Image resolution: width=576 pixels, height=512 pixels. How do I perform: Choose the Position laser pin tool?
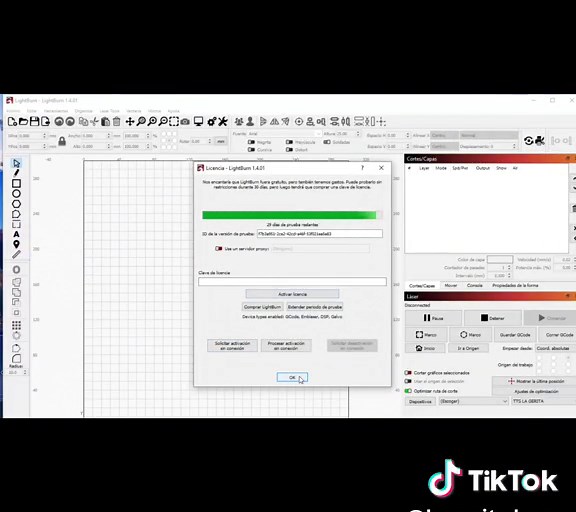point(16,245)
